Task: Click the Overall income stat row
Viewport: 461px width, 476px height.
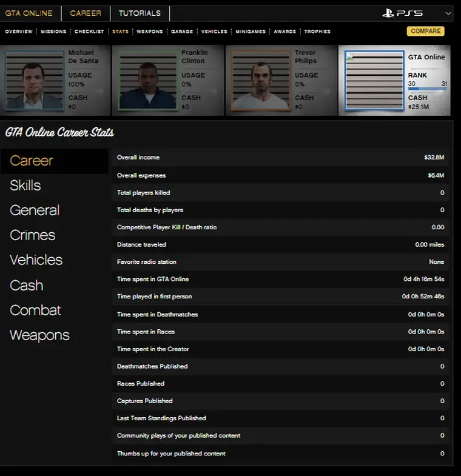Action: pyautogui.click(x=280, y=158)
